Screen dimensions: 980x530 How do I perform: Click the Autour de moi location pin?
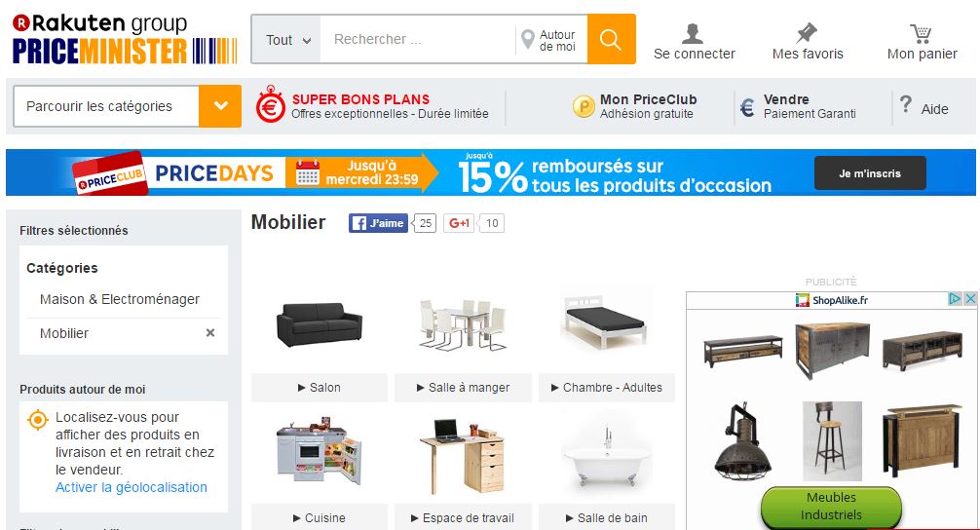527,40
